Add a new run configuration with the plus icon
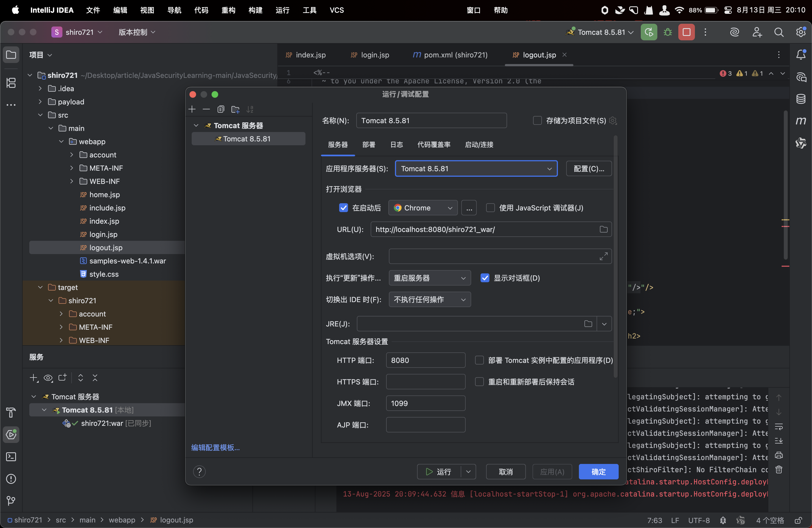The width and height of the screenshot is (812, 528). pyautogui.click(x=192, y=109)
